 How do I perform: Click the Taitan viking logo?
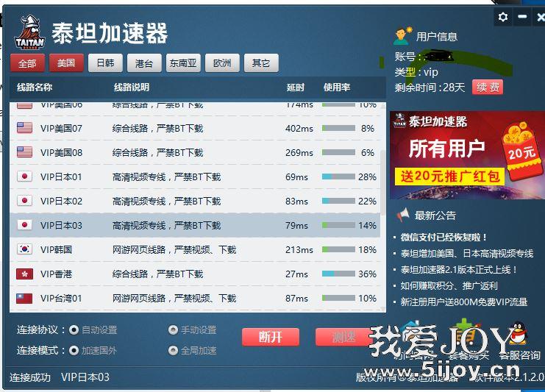(x=30, y=32)
